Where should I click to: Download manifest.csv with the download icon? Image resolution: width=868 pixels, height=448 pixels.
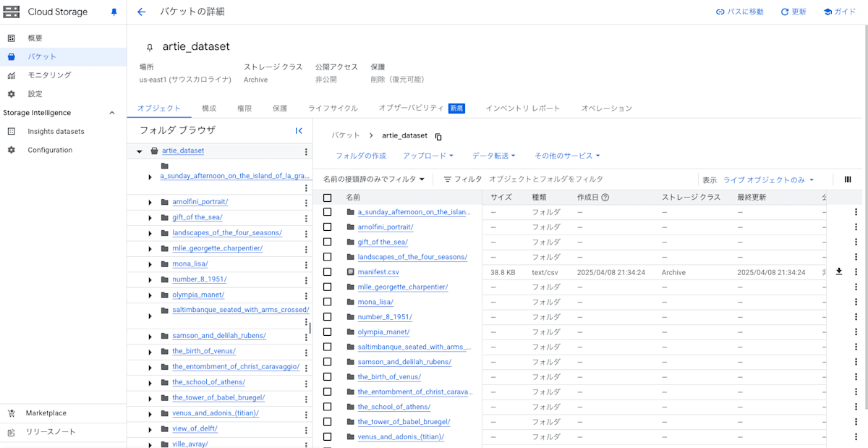pos(839,271)
